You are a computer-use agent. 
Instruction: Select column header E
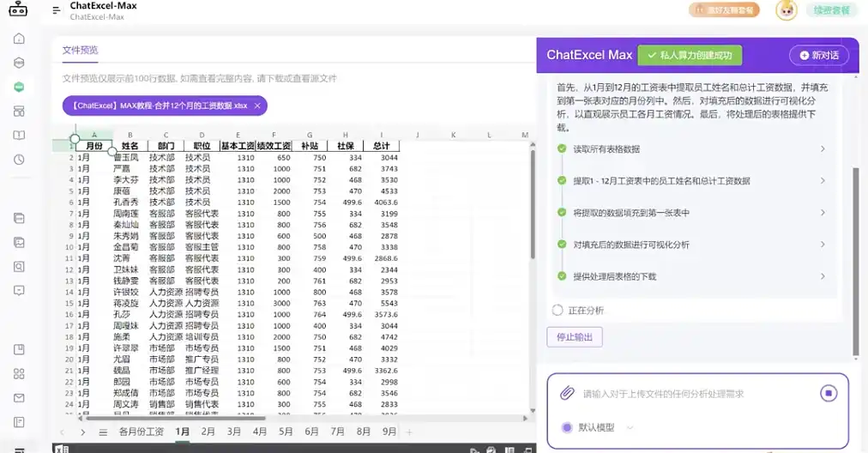pos(238,135)
